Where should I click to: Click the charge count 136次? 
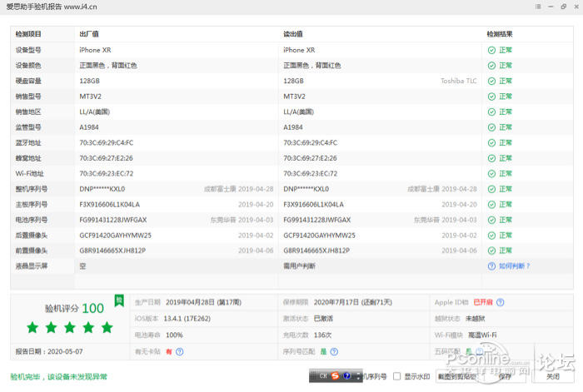pyautogui.click(x=323, y=335)
